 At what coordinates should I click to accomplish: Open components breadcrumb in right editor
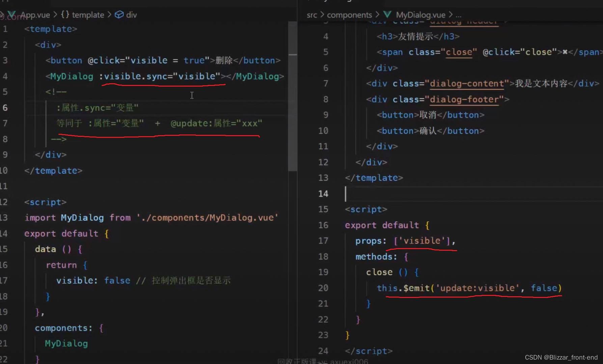coord(349,15)
